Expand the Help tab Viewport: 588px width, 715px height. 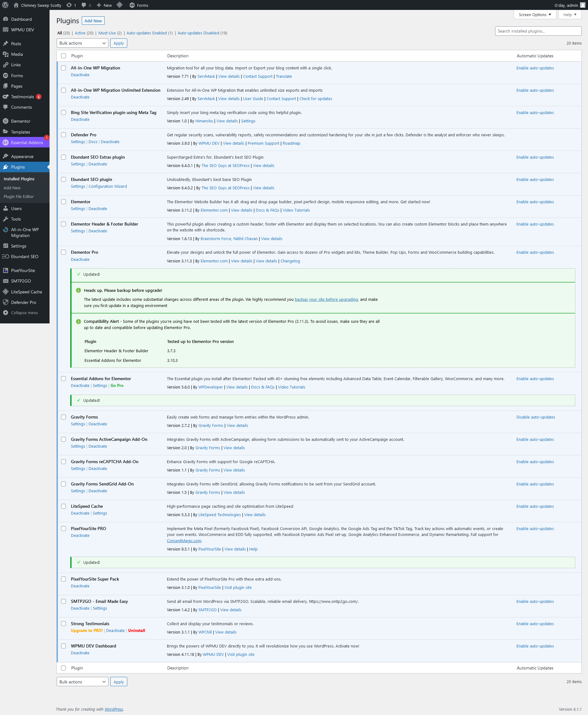tap(569, 15)
